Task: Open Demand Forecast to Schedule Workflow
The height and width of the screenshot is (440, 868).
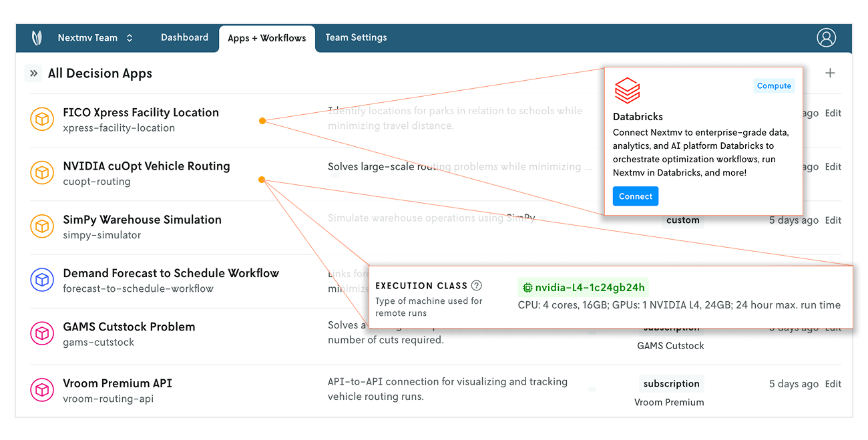Action: [x=171, y=272]
